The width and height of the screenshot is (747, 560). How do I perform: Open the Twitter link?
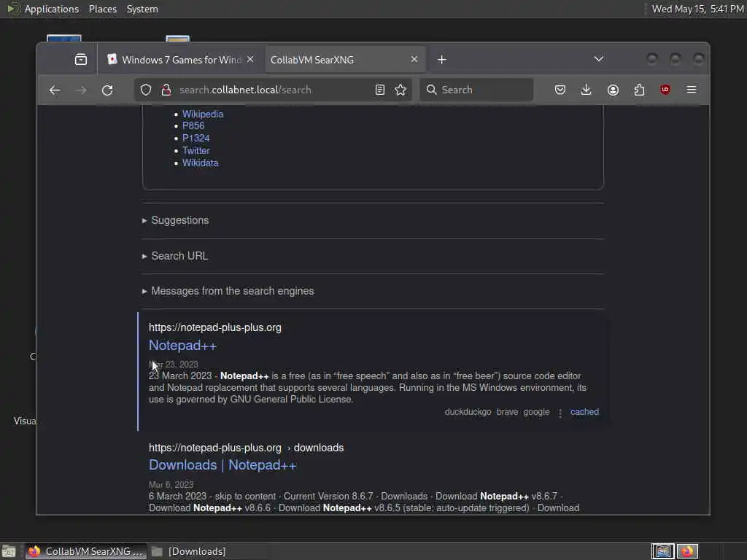196,150
